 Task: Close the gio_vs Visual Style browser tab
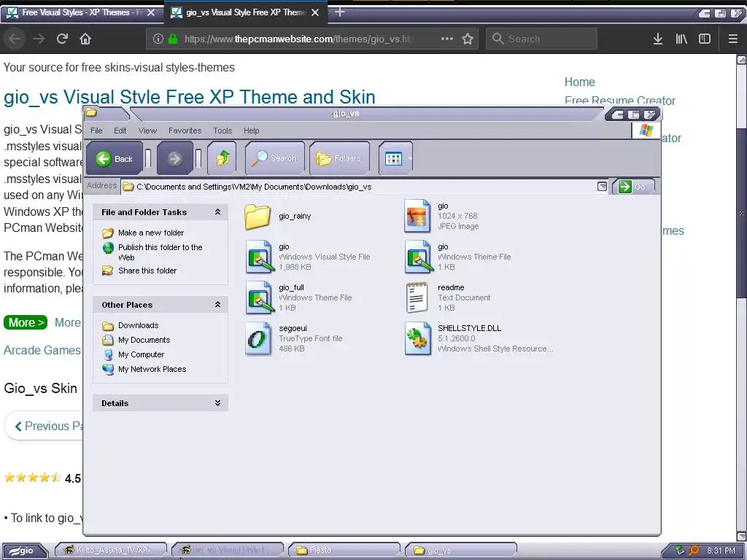click(315, 12)
